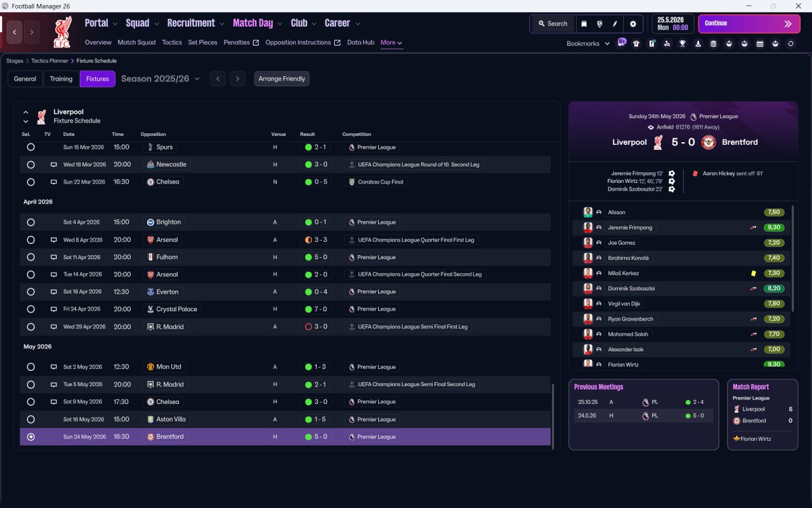
Task: Open the Season 2025/26 dropdown
Action: click(x=160, y=79)
